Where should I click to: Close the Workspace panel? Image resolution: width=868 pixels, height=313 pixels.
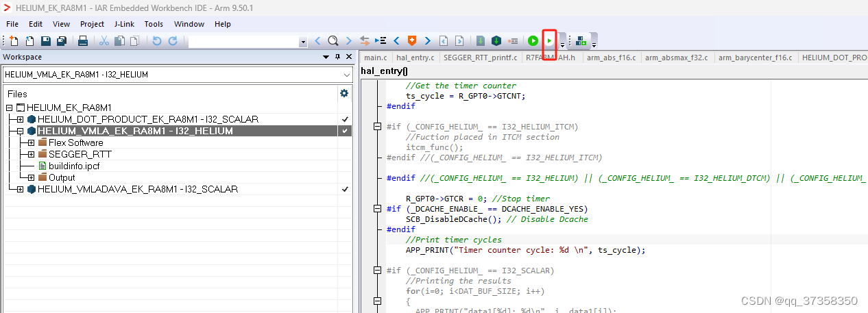point(349,57)
